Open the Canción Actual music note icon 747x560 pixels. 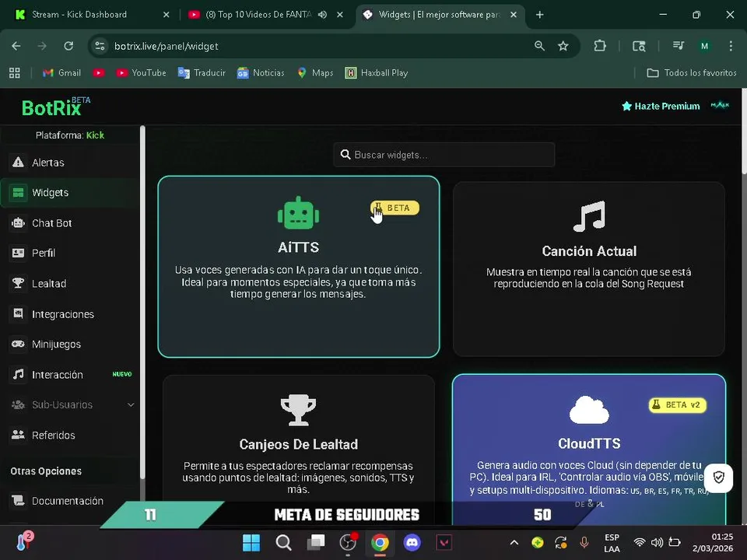tap(589, 216)
